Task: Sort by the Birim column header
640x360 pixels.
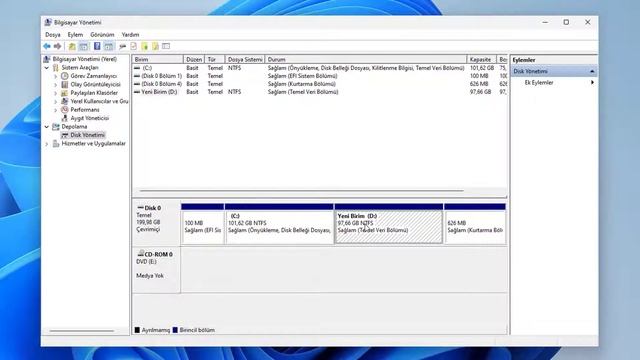Action: tap(158, 60)
